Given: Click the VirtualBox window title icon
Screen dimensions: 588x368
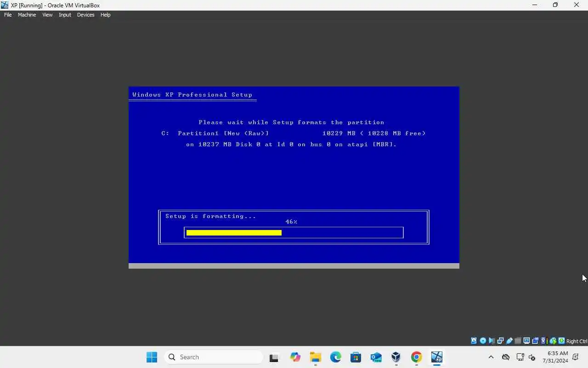Looking at the screenshot, I should point(5,5).
